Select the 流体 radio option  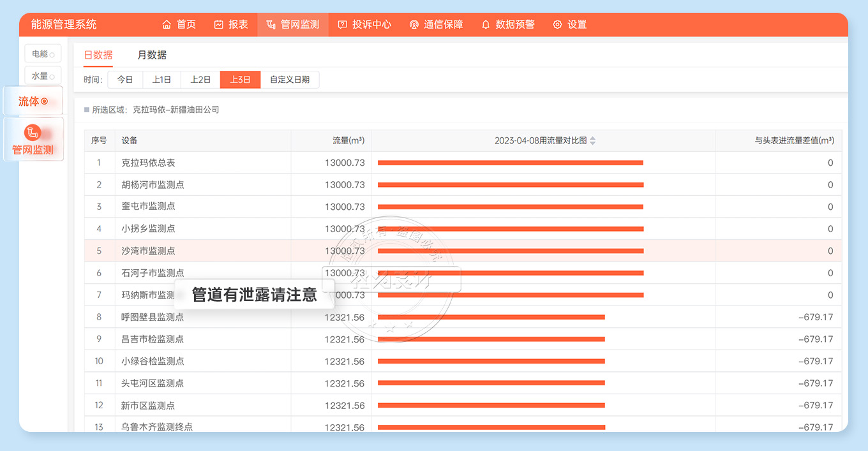(44, 101)
